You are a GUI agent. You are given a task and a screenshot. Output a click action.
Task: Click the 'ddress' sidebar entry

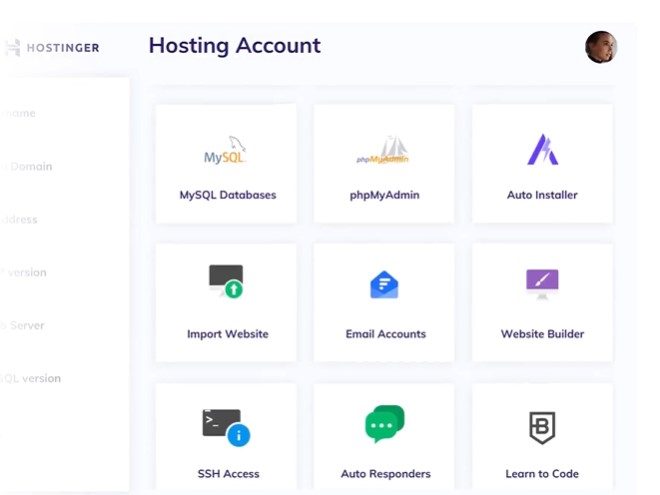tap(19, 220)
